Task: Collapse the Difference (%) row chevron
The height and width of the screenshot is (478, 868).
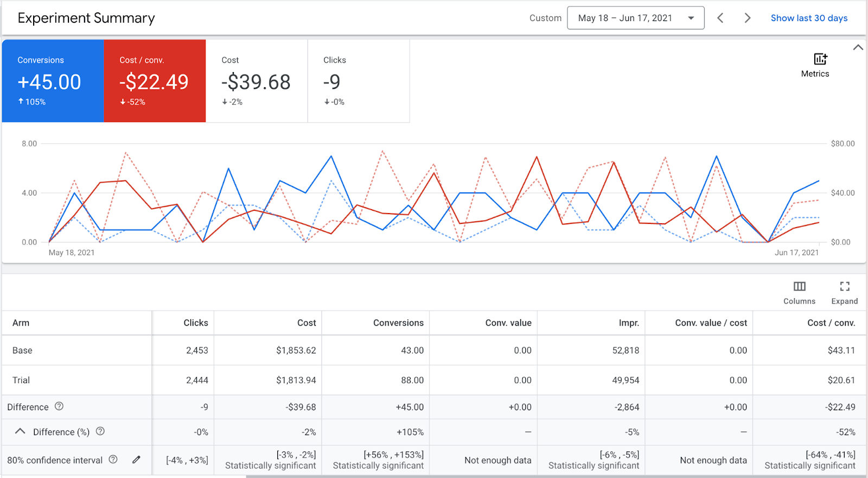Action: [20, 431]
